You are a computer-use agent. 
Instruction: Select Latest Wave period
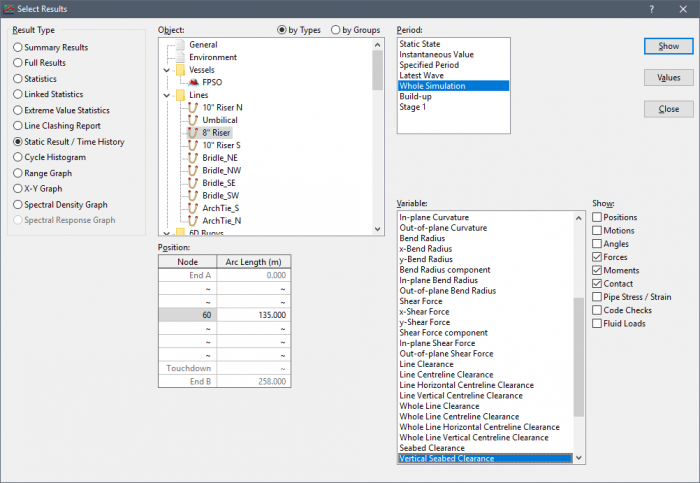point(453,75)
